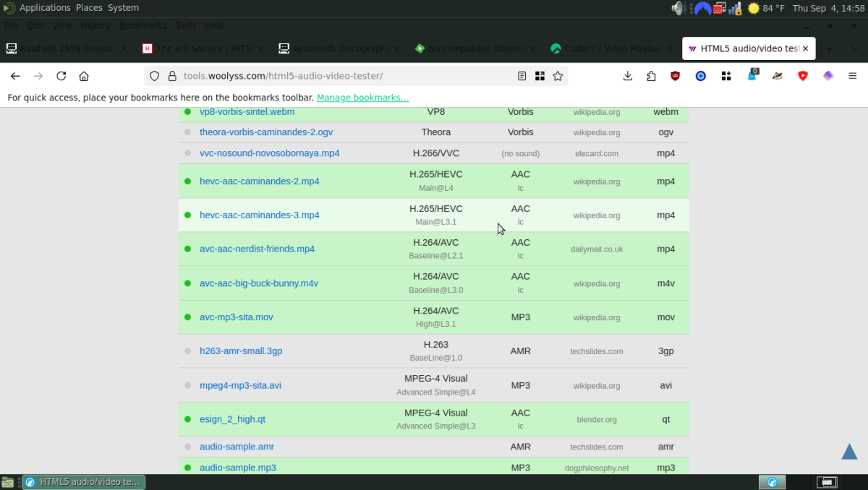Switch to the Aerosmith Discography tab

coord(337,48)
